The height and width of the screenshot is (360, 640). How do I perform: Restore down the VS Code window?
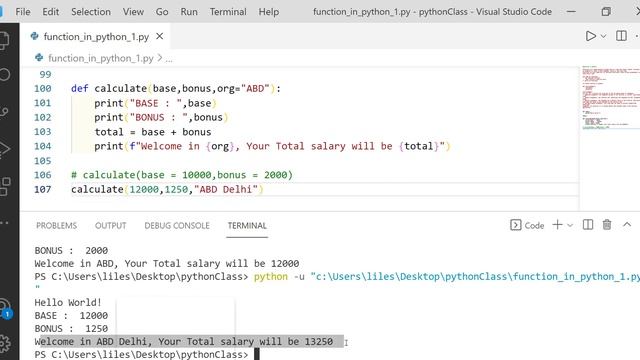coord(606,11)
